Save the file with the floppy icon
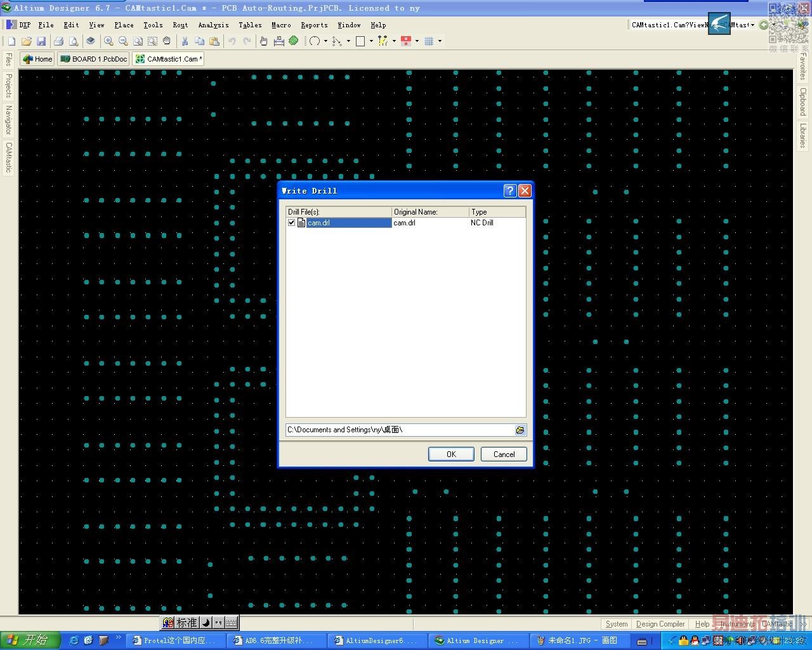 41,41
